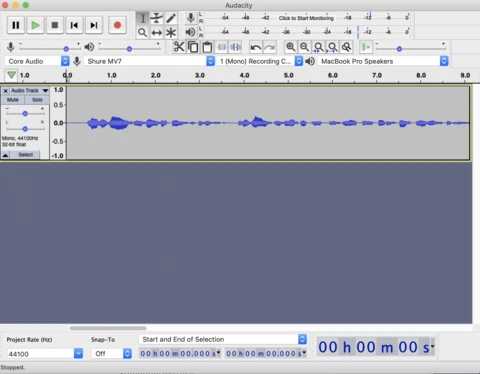Cut selection with the scissors icon
The image size is (480, 374).
coord(179,47)
